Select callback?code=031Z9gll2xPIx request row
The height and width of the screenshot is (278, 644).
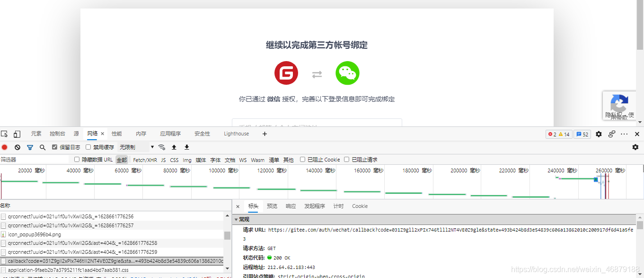(x=112, y=261)
